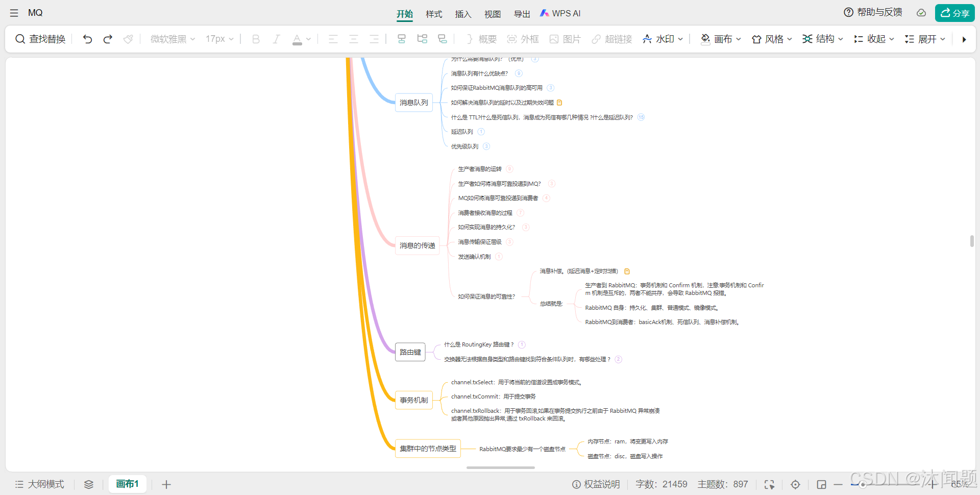Screen dimensions: 980x495
Task: Redo the last action
Action: (108, 39)
